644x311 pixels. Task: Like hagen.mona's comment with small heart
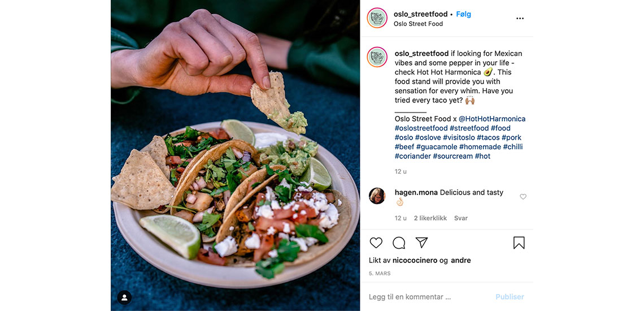tap(523, 197)
